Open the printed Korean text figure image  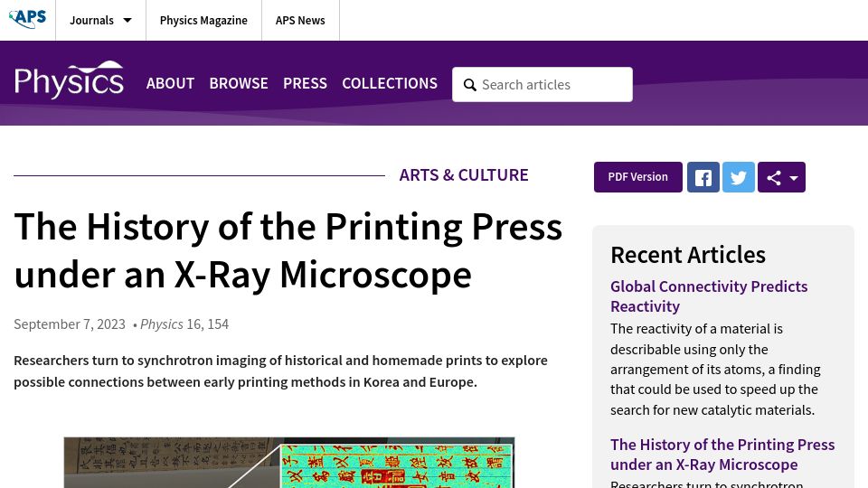(289, 463)
